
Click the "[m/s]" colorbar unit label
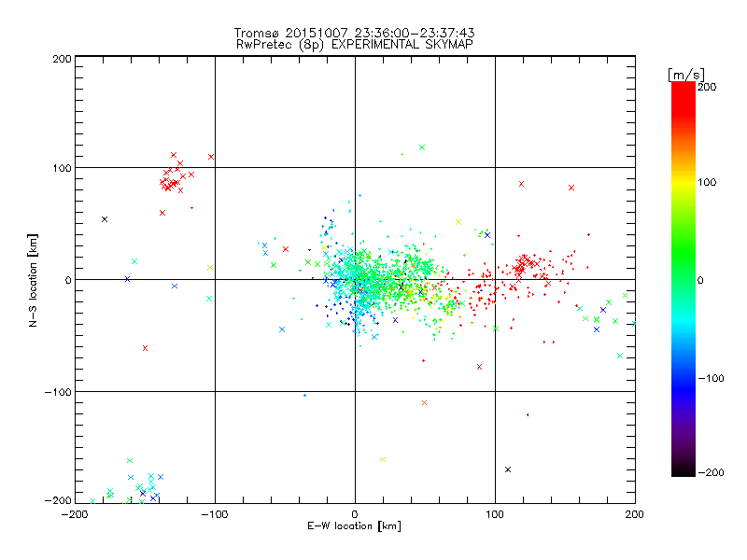[686, 75]
